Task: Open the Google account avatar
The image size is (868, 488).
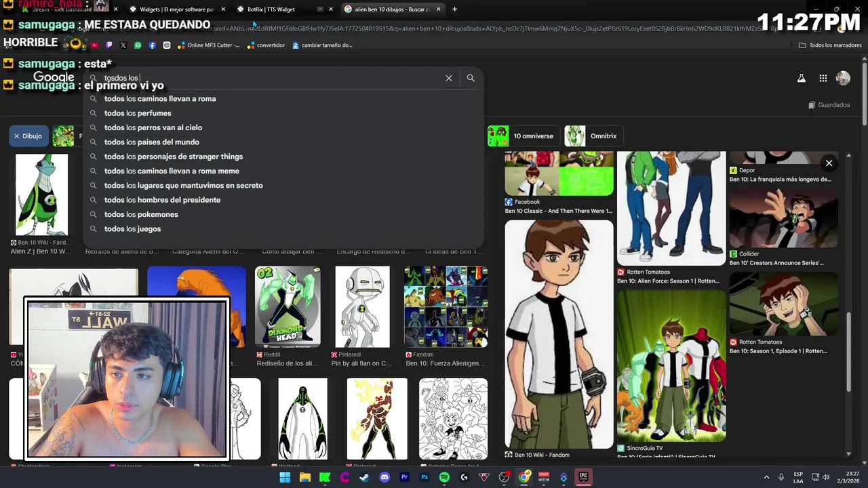Action: click(x=843, y=79)
